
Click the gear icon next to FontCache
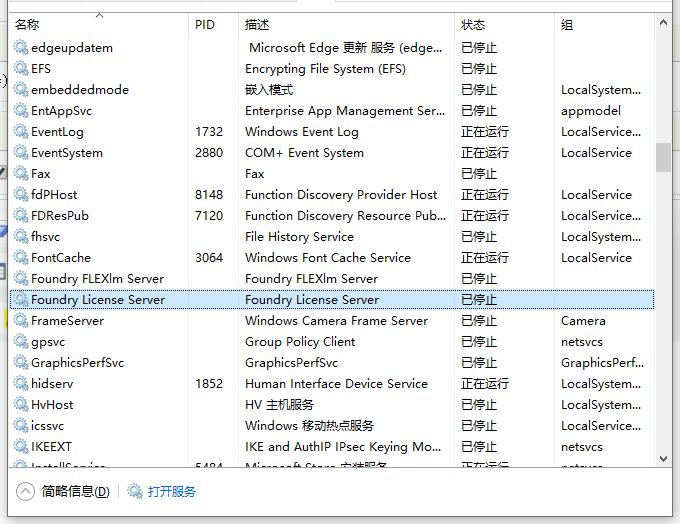[x=21, y=258]
